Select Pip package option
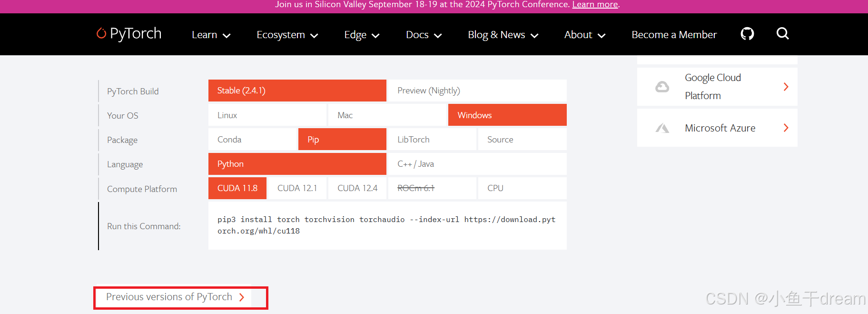 point(342,140)
